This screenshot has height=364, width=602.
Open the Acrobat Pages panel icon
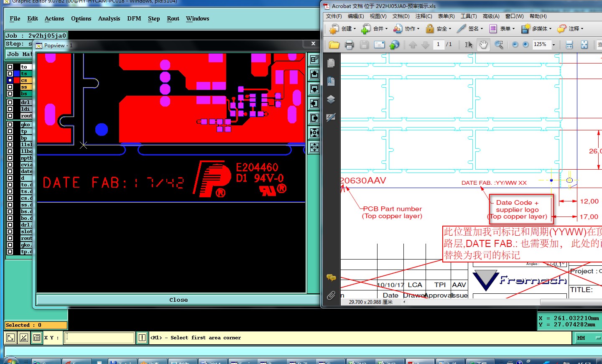pyautogui.click(x=331, y=63)
